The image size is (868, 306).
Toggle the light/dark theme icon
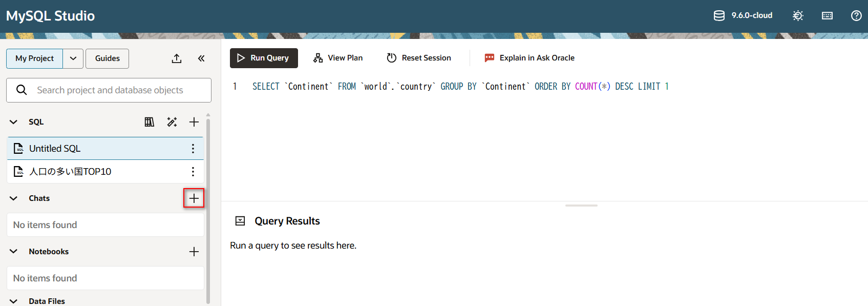click(798, 16)
